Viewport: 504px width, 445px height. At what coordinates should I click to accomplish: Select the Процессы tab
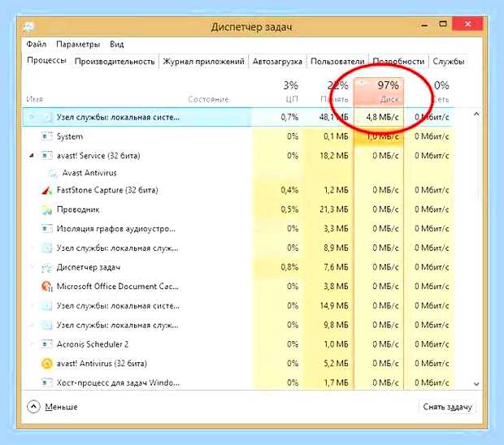pos(46,60)
